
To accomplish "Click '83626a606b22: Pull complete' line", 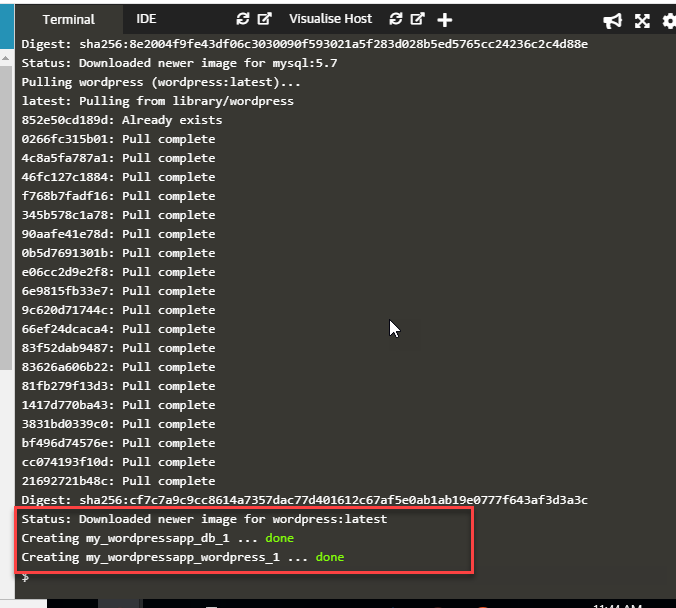I will (x=118, y=367).
